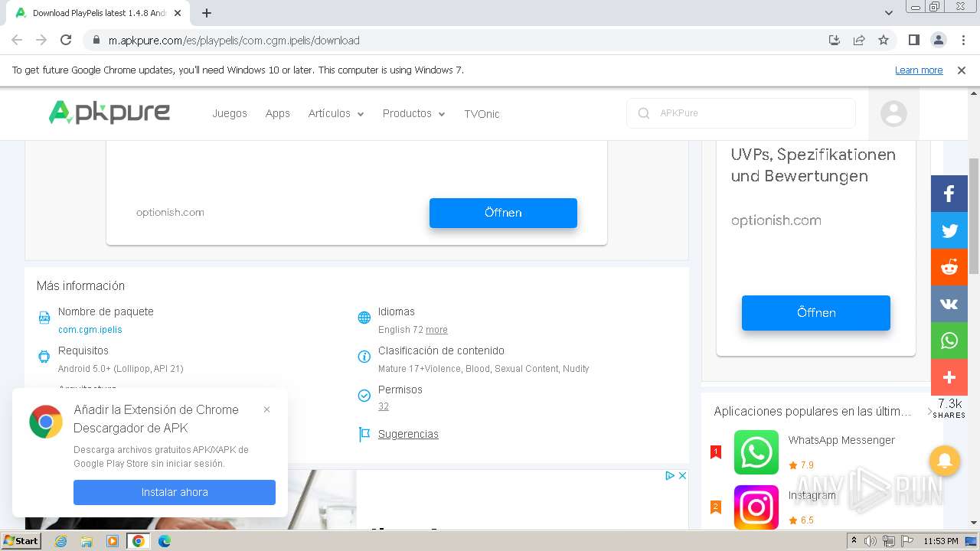Click the search magnifier icon
Image resolution: width=980 pixels, height=551 pixels.
[643, 113]
